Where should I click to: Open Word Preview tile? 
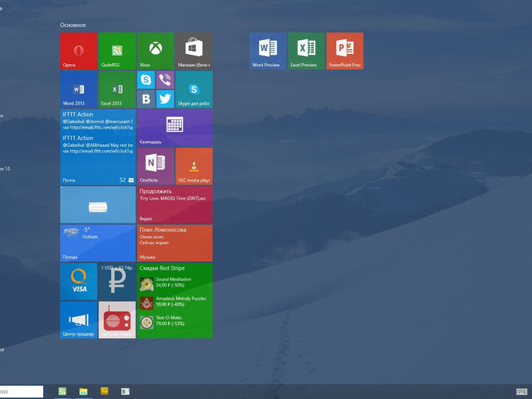point(268,51)
